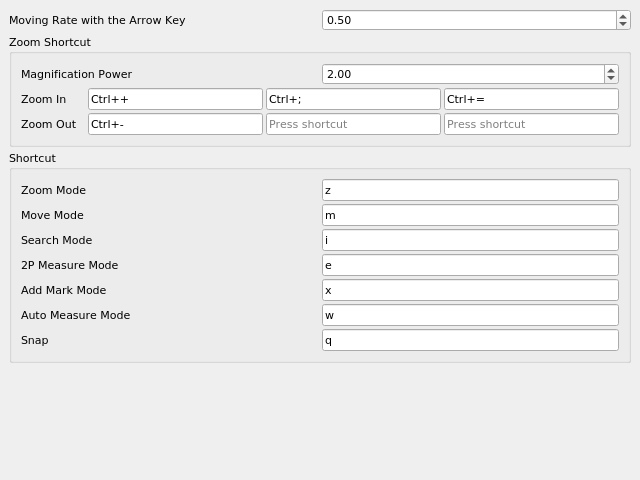Edit the Add Mark Mode shortcut field
Image resolution: width=640 pixels, height=480 pixels.
coord(470,290)
